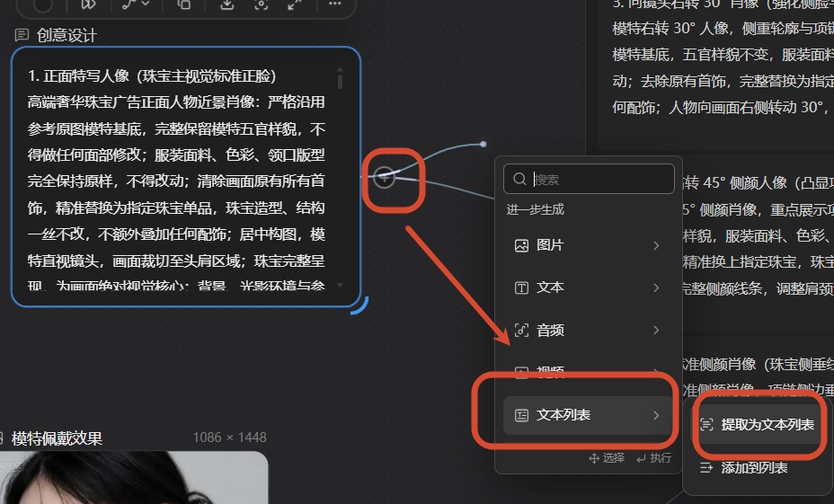Click the move-arrows icon beside 选择
The height and width of the screenshot is (504, 834).
pyautogui.click(x=594, y=458)
